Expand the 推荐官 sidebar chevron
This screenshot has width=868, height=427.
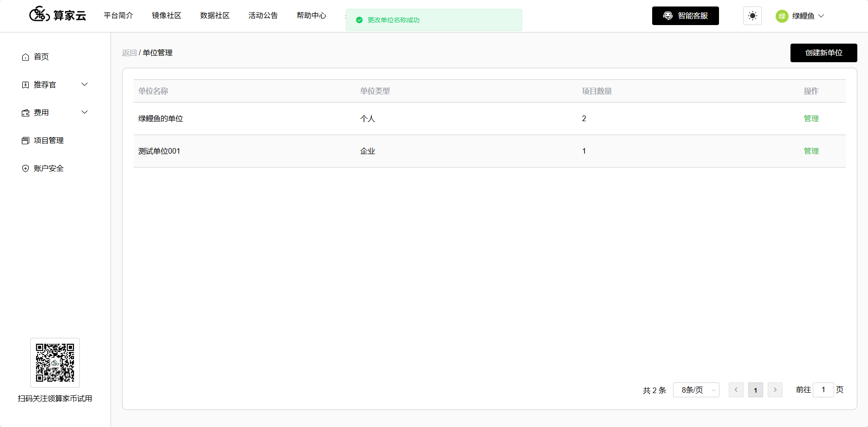coord(84,84)
